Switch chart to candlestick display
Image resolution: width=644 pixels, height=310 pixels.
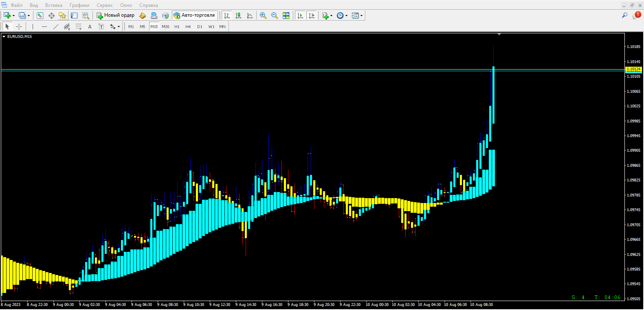click(x=238, y=15)
